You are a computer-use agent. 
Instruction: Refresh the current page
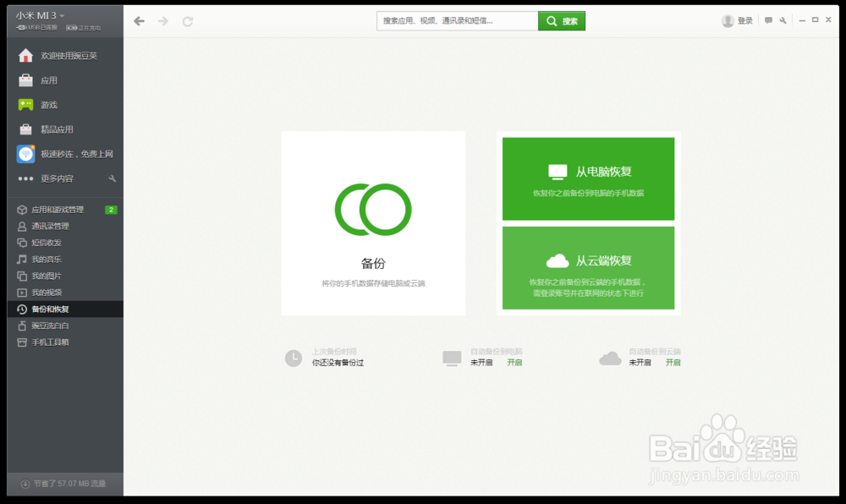(187, 21)
